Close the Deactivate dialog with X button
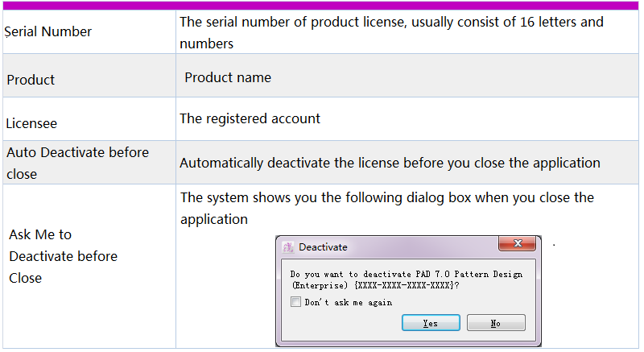The height and width of the screenshot is (352, 644). click(x=518, y=243)
